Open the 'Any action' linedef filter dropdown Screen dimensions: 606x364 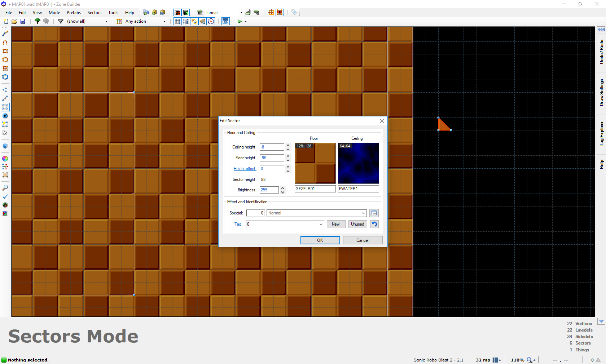click(164, 21)
